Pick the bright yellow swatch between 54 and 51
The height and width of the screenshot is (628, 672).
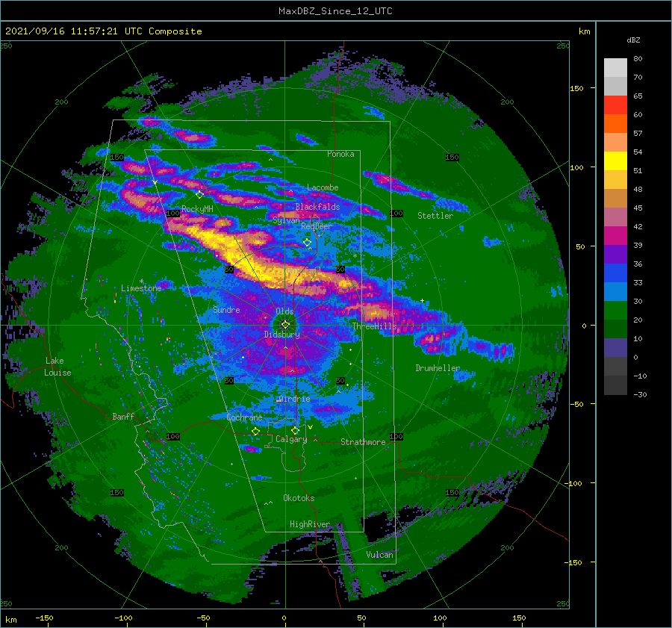(615, 161)
